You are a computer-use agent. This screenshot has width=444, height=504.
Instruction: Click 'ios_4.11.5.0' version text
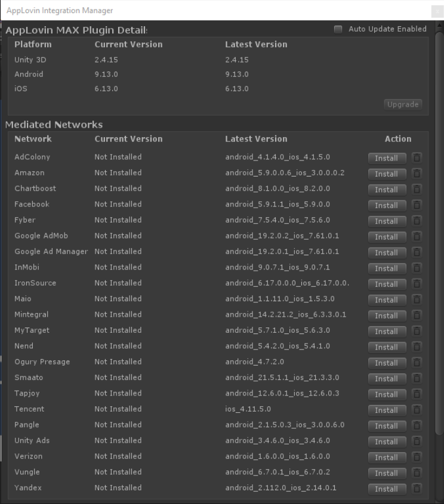point(248,409)
